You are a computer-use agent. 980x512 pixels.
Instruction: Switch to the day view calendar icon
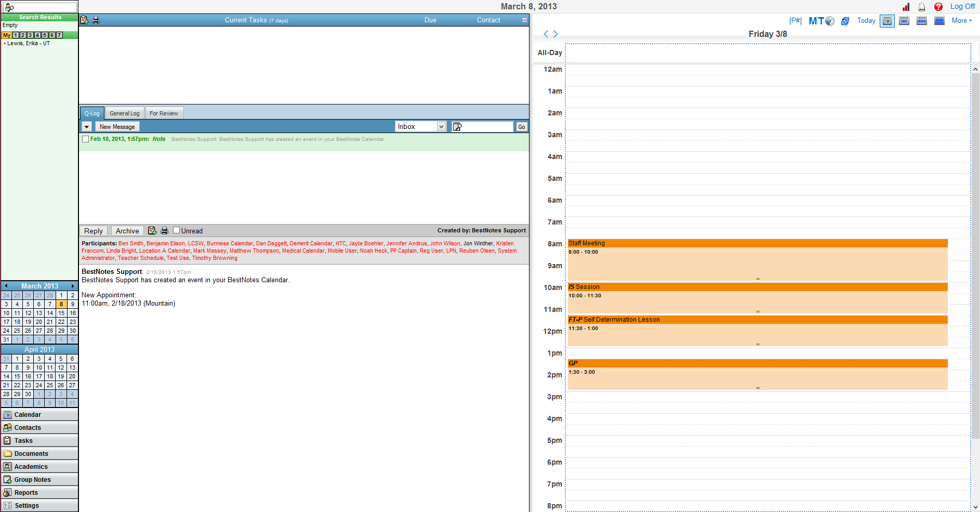888,21
